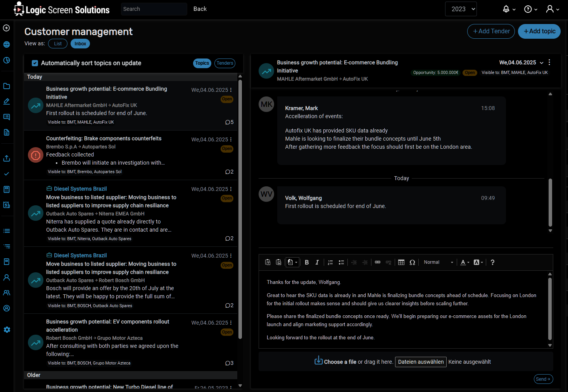Open options menu for Counterfeiting topic

(x=231, y=139)
